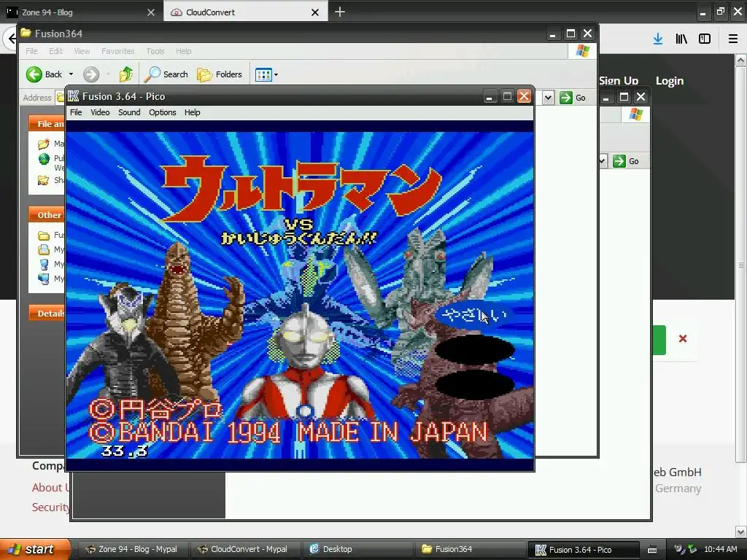Open Search in Fusion364 Explorer toolbar

tap(166, 74)
